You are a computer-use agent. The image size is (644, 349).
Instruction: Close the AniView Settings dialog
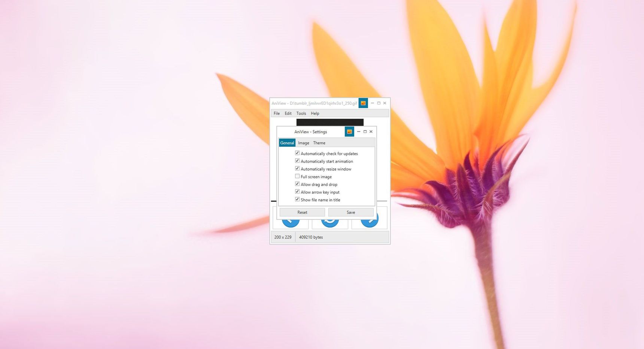371,131
